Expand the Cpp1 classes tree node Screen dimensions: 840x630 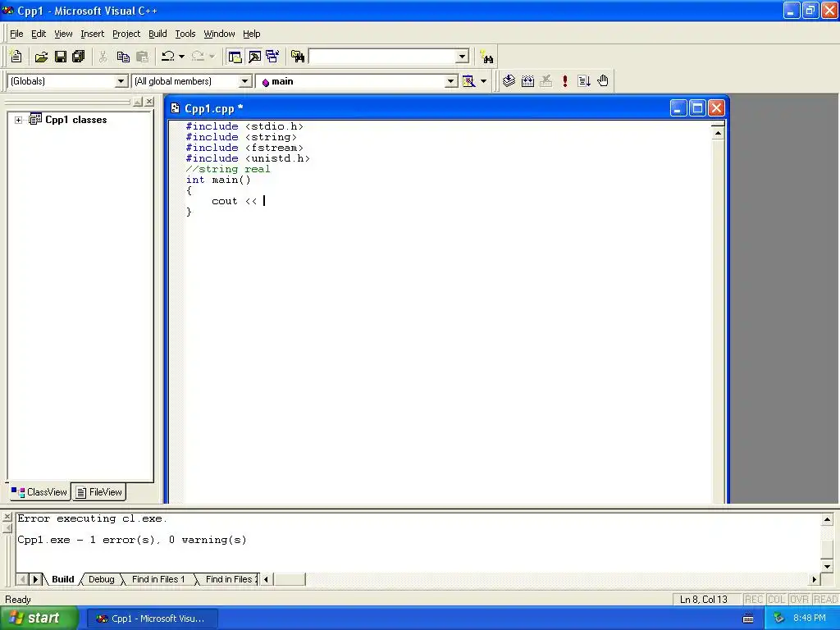18,120
